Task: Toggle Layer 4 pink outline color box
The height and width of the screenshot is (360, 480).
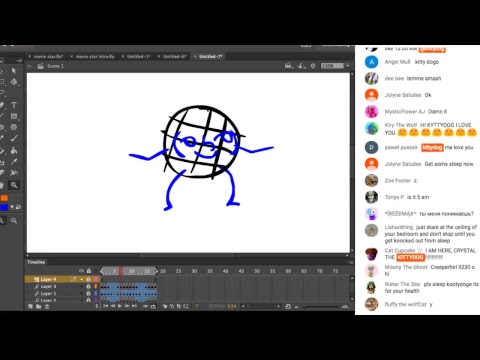Action: coord(96,279)
